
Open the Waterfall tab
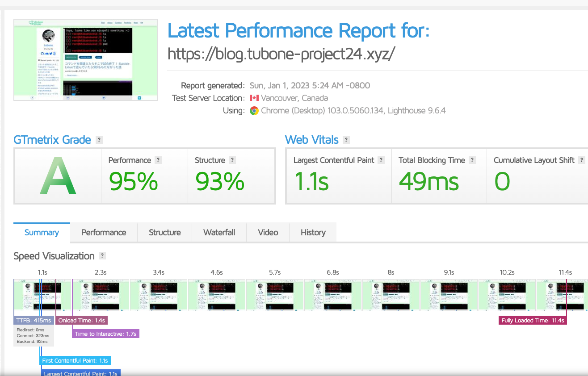pyautogui.click(x=219, y=233)
